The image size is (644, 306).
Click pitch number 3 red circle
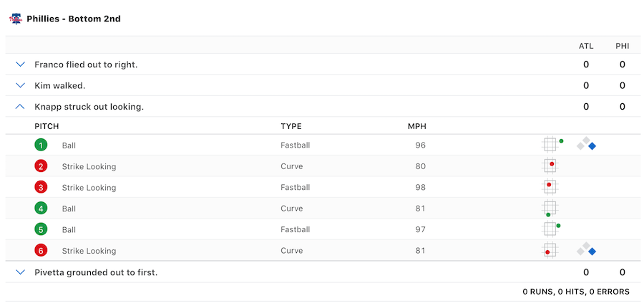(x=42, y=187)
